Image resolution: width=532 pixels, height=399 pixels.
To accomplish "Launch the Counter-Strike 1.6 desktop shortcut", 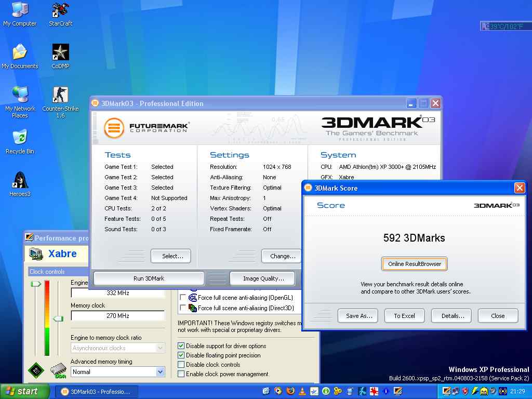I will [60, 102].
